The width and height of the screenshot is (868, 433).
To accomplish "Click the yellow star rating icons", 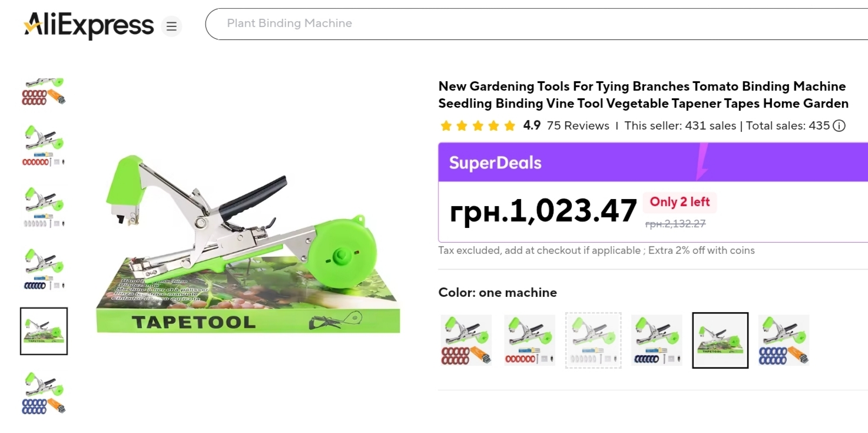I will 478,125.
